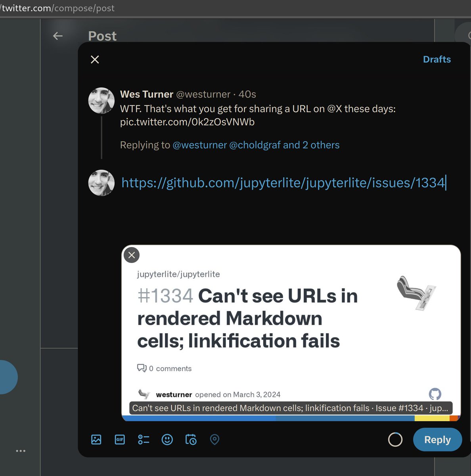Add a photo with the media icon
This screenshot has width=471, height=476.
(x=96, y=440)
